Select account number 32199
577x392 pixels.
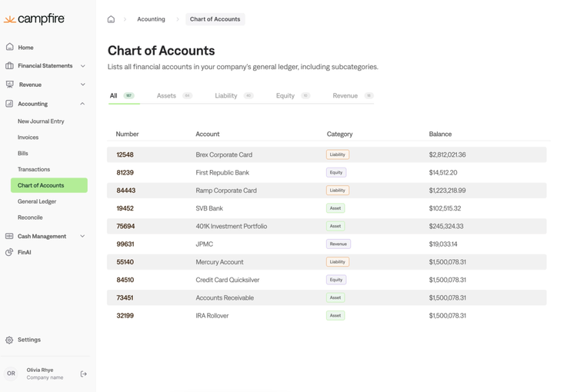pyautogui.click(x=125, y=316)
